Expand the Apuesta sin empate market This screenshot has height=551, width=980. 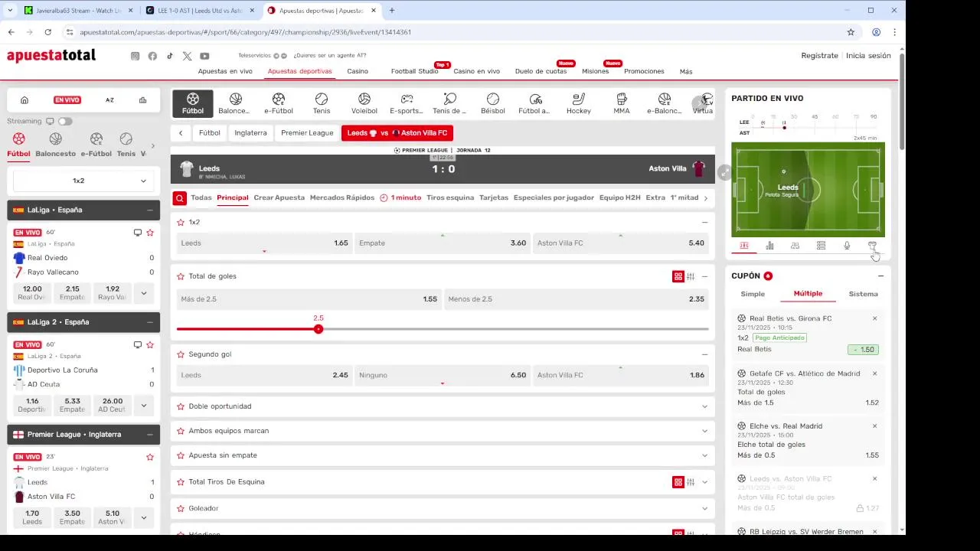pyautogui.click(x=705, y=455)
